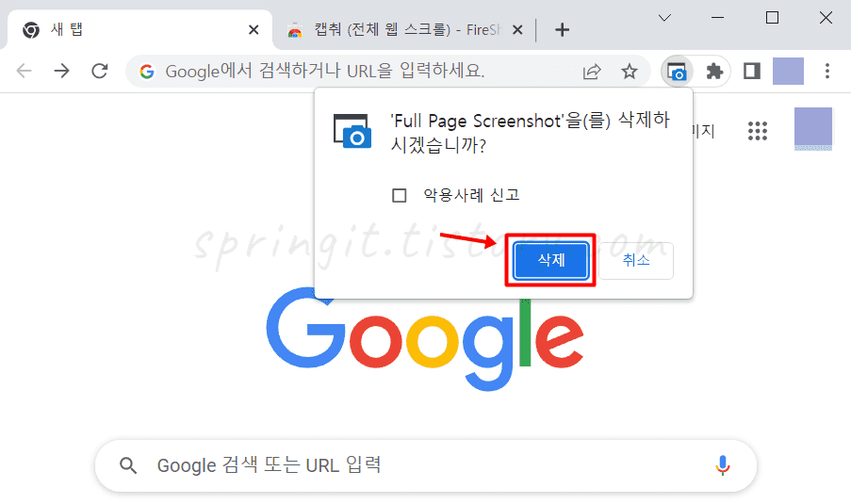Viewport: 851px width, 504px height.
Task: Share this page from the address bar
Action: [x=592, y=71]
